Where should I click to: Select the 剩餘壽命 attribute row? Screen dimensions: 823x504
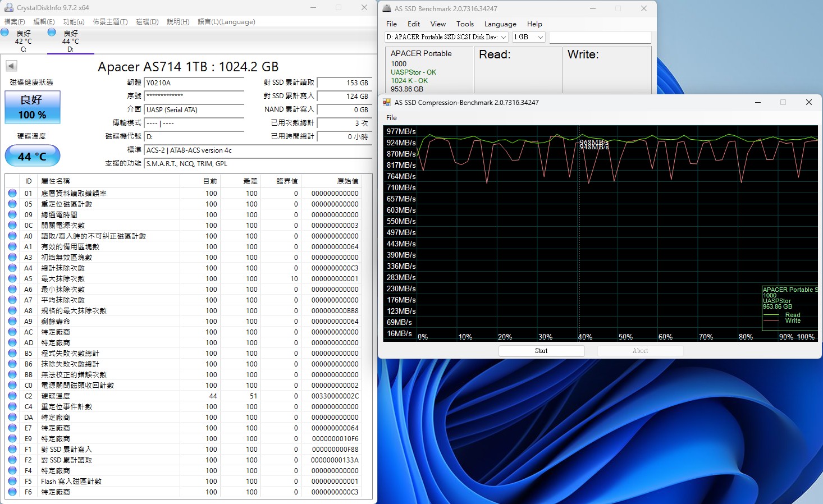tap(184, 321)
